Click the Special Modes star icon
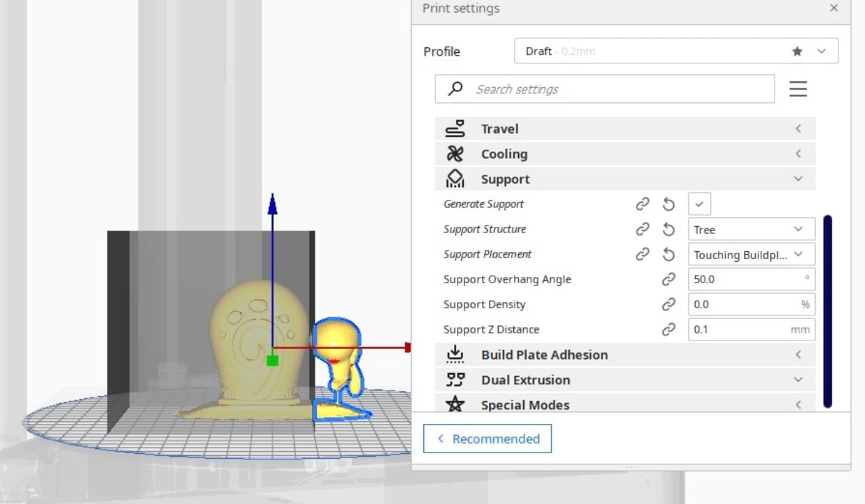Viewport: 865px width, 504px height. click(455, 404)
